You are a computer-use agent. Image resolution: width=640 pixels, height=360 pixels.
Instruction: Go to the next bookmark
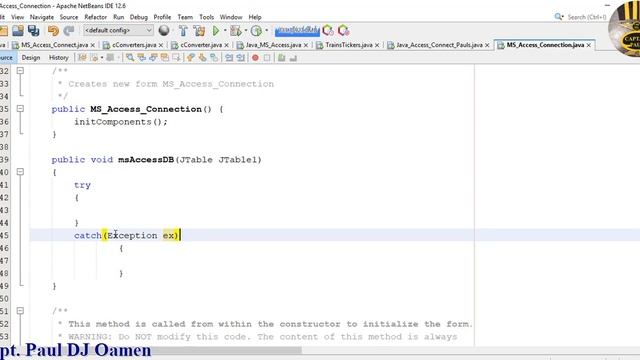(202, 58)
